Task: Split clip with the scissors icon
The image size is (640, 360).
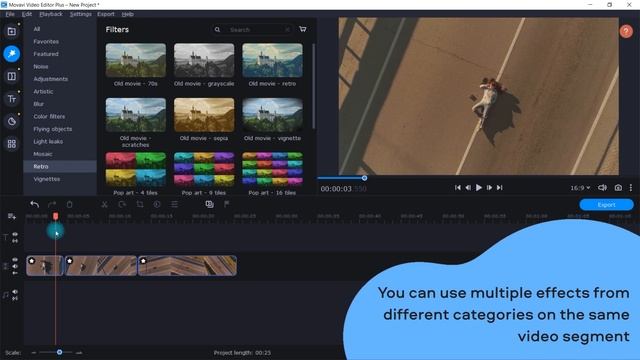Action: coord(104,204)
